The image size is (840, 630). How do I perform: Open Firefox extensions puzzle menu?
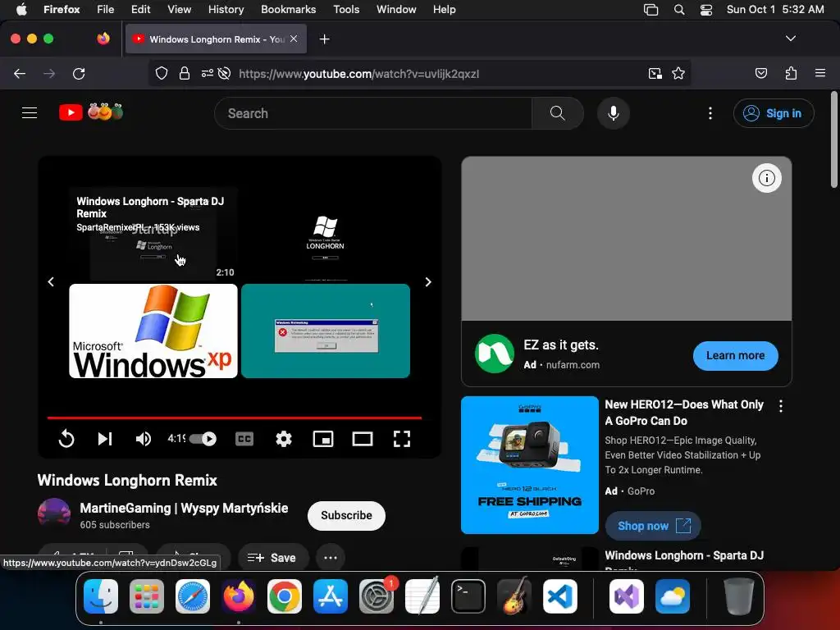[792, 73]
